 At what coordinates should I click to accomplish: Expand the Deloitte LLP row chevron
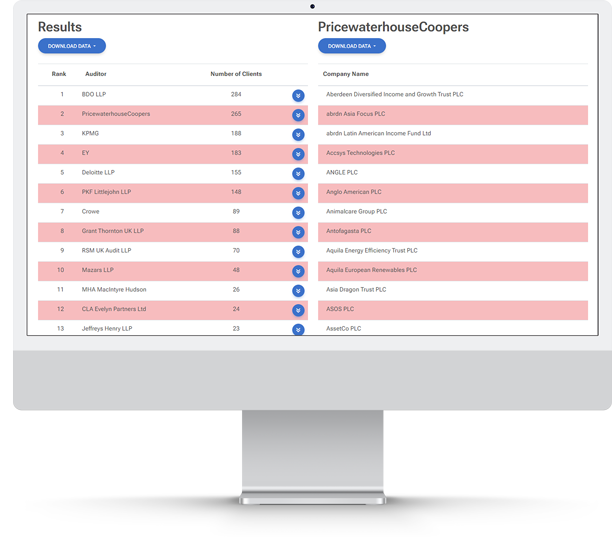pyautogui.click(x=298, y=173)
